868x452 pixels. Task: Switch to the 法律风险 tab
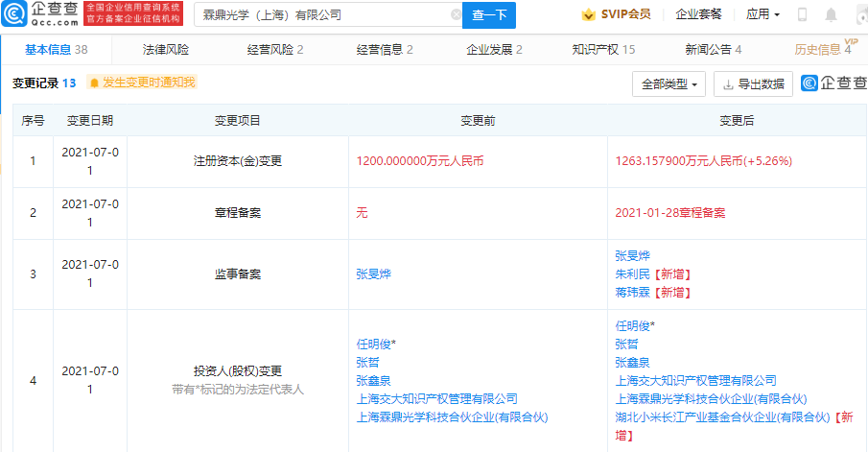166,50
